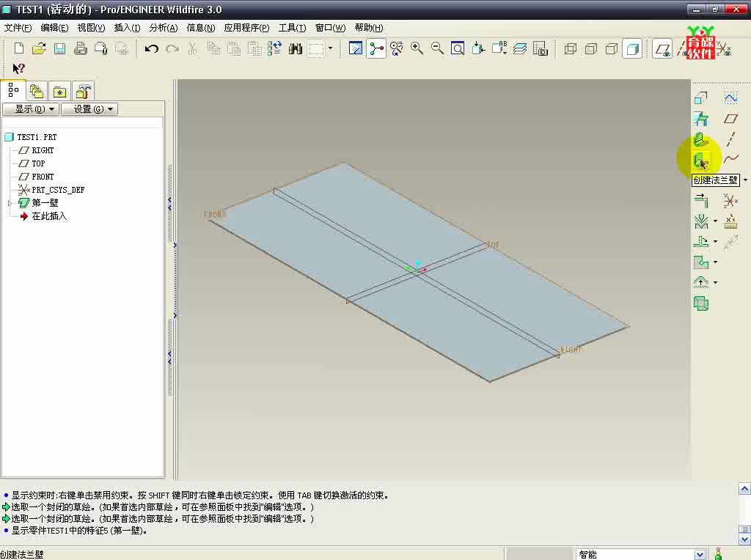Viewport: 751px width, 560px height.
Task: Launch the view manager icon
Action: click(x=541, y=48)
